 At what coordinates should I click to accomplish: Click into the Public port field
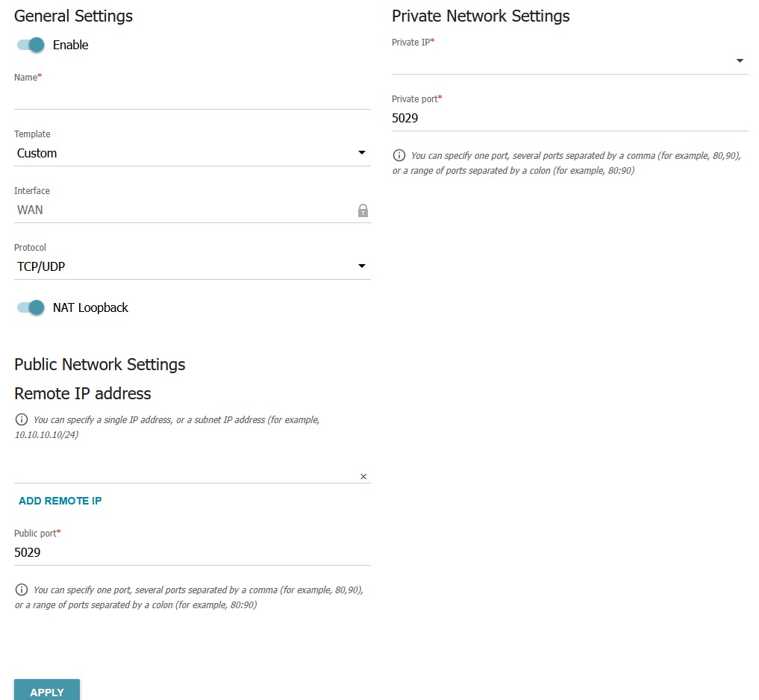pos(192,553)
